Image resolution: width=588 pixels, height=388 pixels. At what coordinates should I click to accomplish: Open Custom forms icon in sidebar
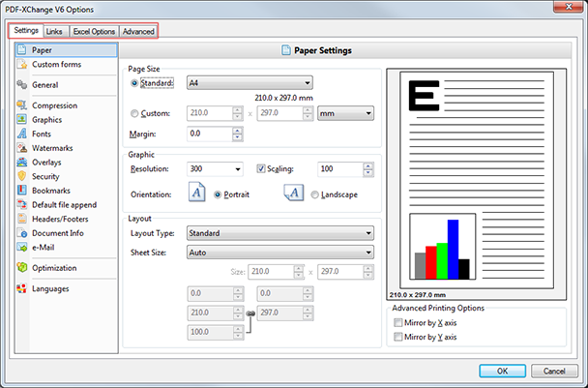22,64
